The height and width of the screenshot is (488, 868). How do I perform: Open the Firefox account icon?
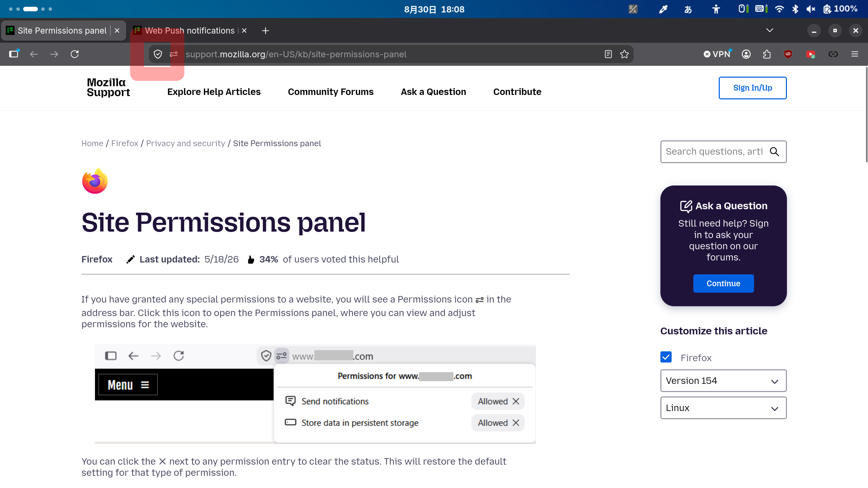click(x=746, y=54)
